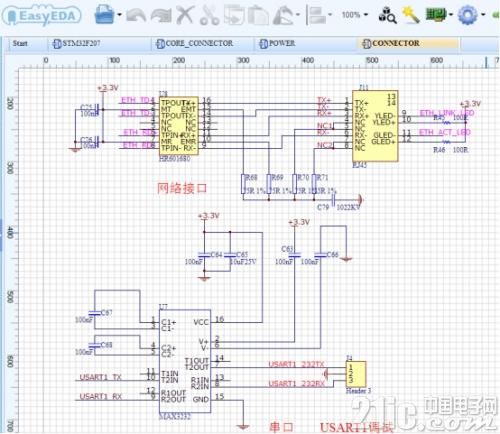The height and width of the screenshot is (434, 500).
Task: Expand the document menu dropdown arrow
Action: click(119, 15)
